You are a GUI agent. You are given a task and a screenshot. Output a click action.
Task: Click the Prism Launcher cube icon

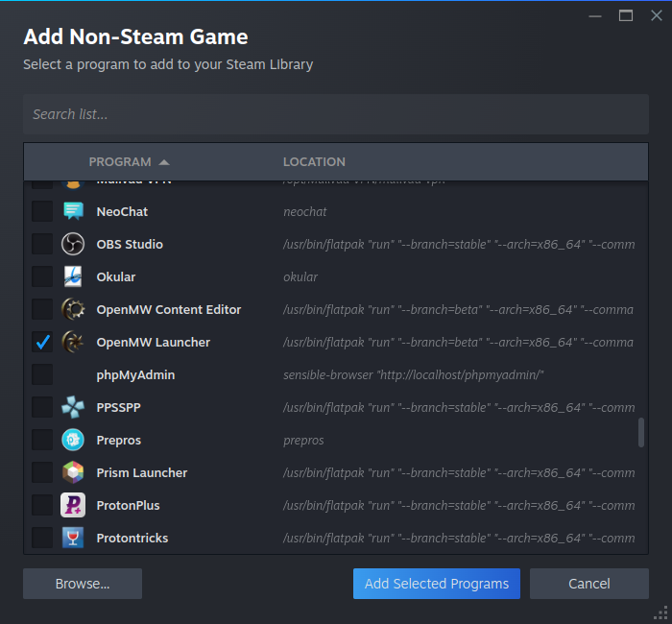tap(73, 472)
